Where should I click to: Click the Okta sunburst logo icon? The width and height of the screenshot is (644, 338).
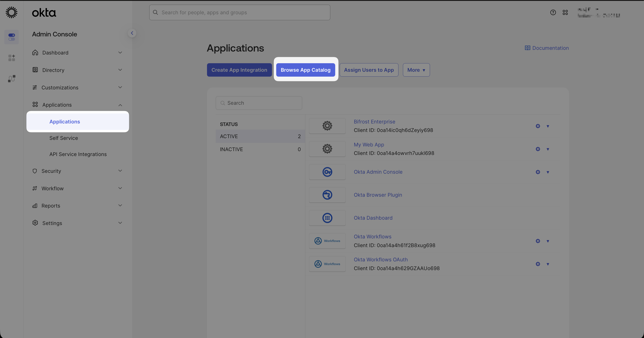point(11,12)
